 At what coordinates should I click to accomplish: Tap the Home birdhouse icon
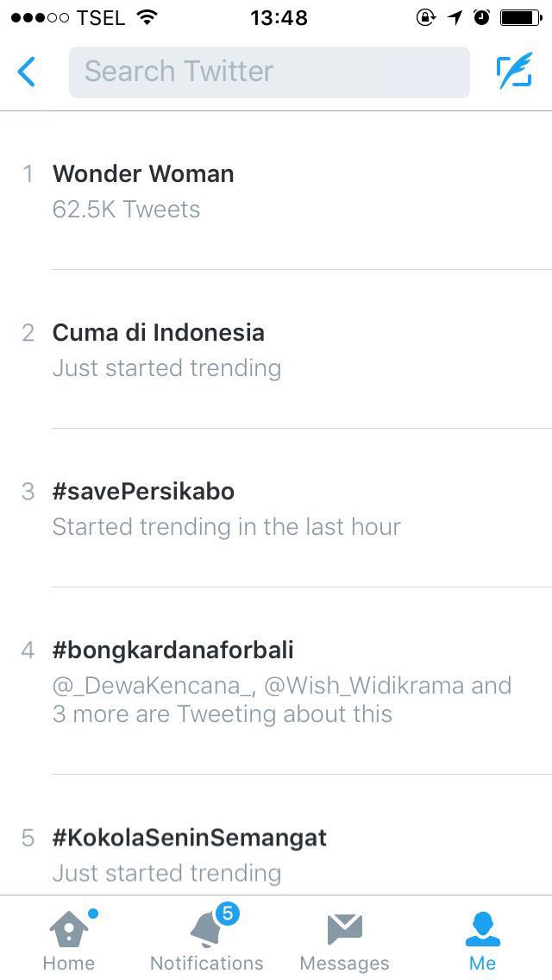(67, 930)
